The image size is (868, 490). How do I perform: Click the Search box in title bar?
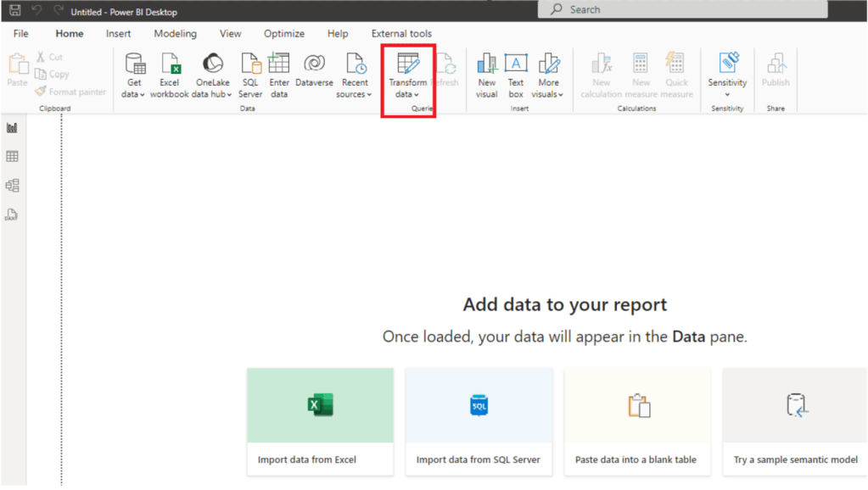click(682, 9)
